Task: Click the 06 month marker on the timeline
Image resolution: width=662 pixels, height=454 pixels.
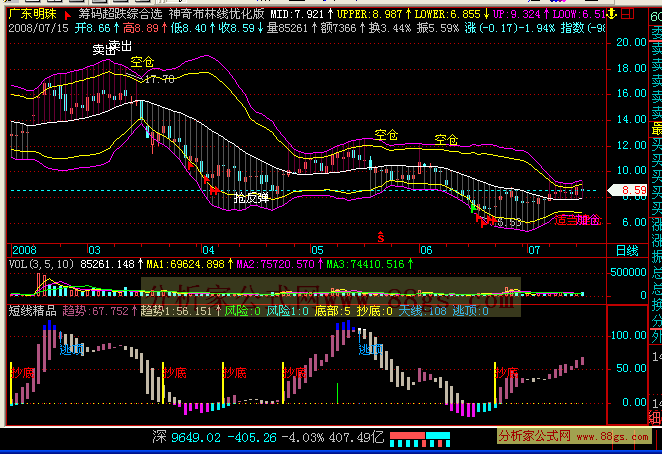Action: coord(426,250)
